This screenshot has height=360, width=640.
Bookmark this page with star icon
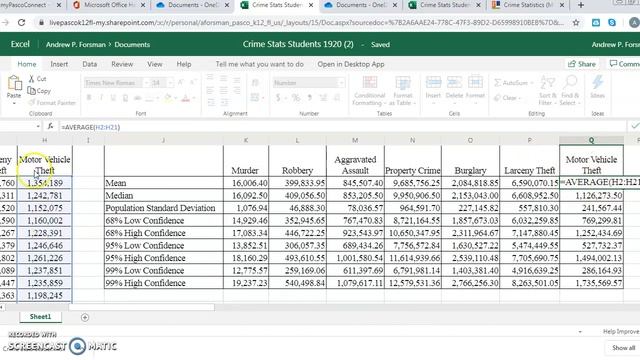pos(576,23)
